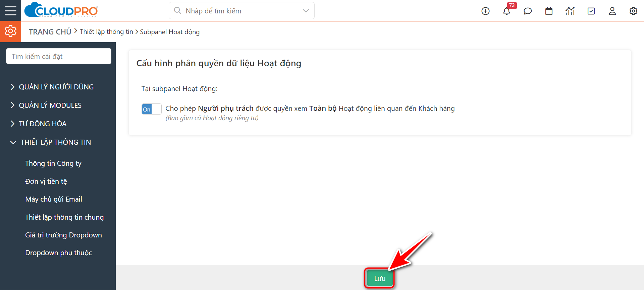Image resolution: width=644 pixels, height=290 pixels.
Task: Open Thiết lập thông tin chung
Action: click(64, 217)
